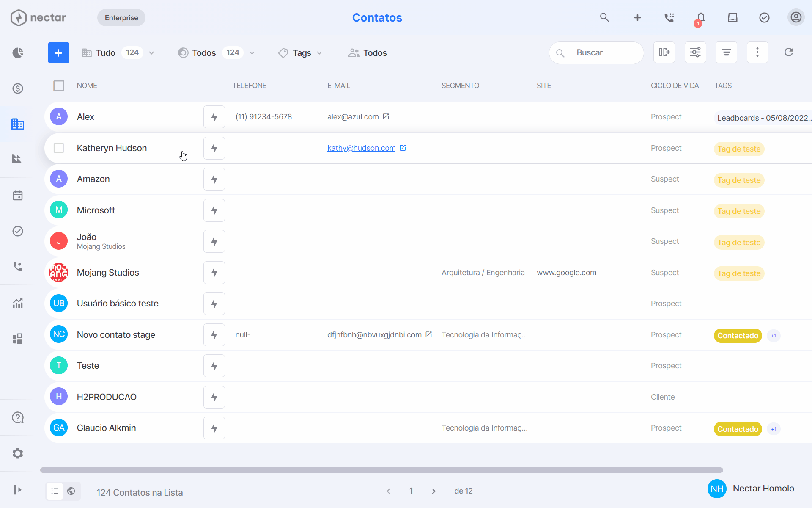This screenshot has width=812, height=508.
Task: Switch to globe map view
Action: tap(71, 491)
